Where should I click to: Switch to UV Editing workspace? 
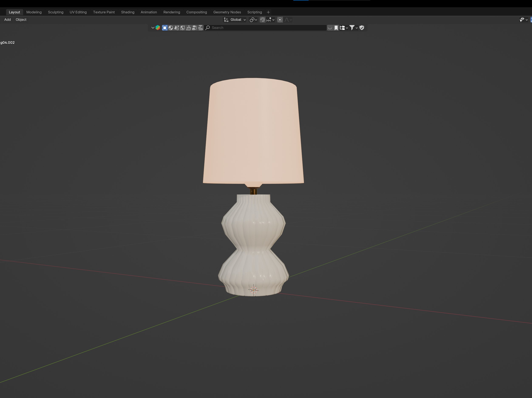click(x=78, y=12)
